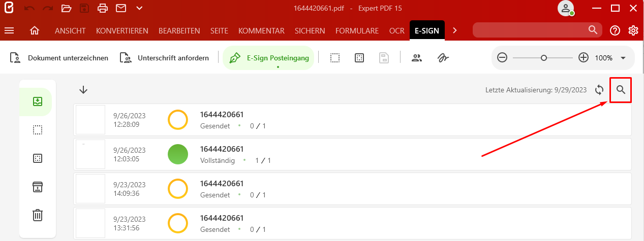Expand the quick access toolbar chevron

pos(139,8)
